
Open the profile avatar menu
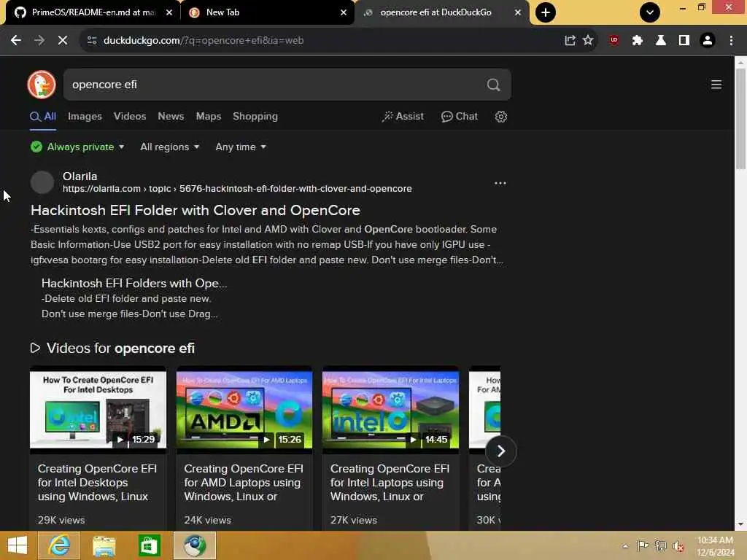pos(708,41)
